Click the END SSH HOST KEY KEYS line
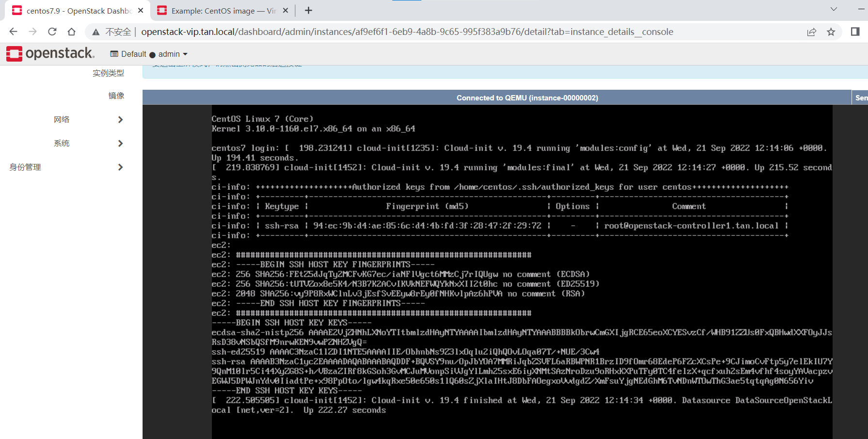Image resolution: width=868 pixels, height=439 pixels. tap(287, 390)
